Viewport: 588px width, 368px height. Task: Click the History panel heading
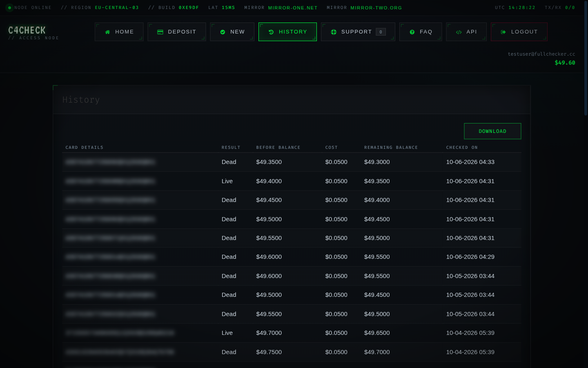(81, 100)
